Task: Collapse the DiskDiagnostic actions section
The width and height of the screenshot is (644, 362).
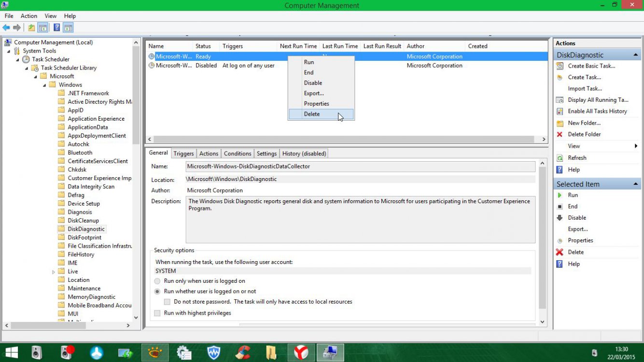Action: [x=635, y=55]
